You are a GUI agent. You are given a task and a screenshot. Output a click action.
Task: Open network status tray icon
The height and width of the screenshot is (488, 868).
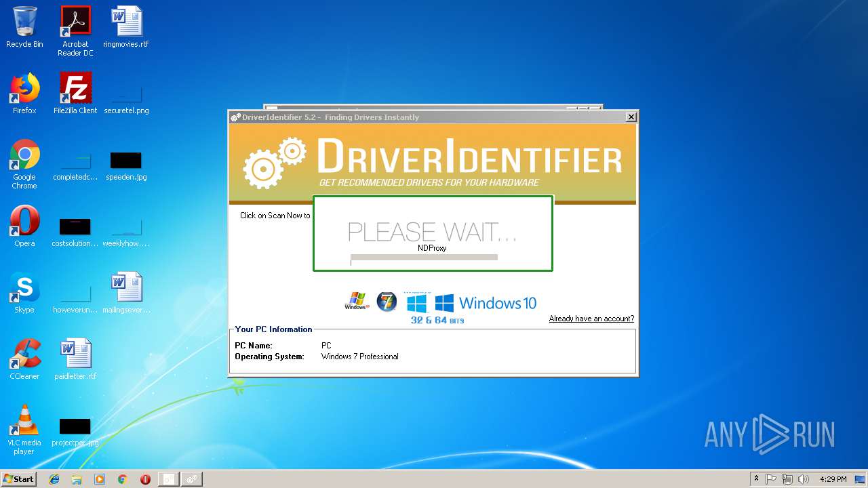pyautogui.click(x=787, y=479)
